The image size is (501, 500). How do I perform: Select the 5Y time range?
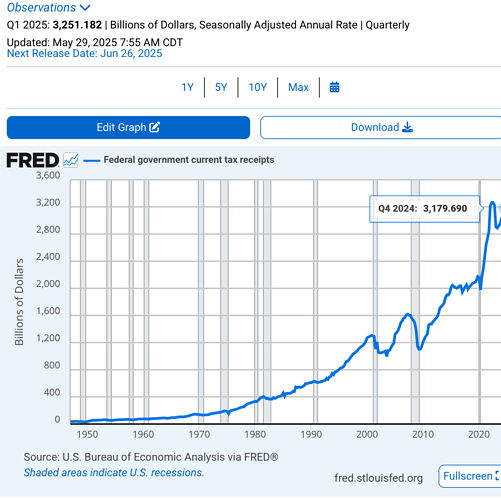(x=221, y=87)
